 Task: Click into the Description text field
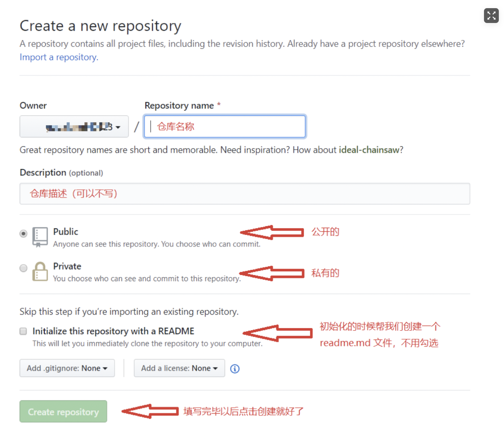245,193
